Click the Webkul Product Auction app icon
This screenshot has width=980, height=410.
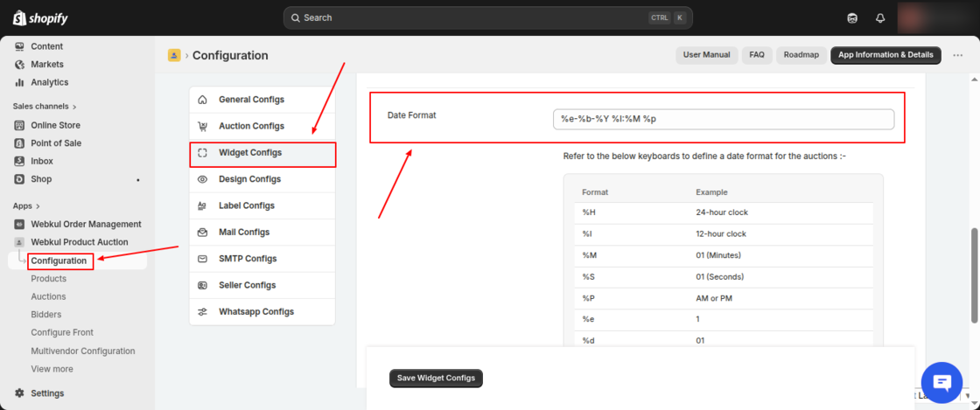(19, 242)
